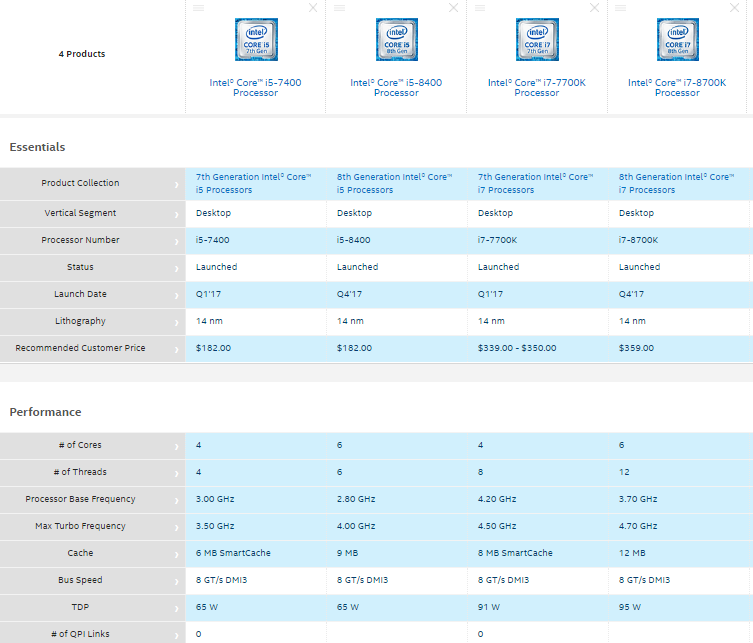Click the Core i5 8th Gen badge image
The height and width of the screenshot is (643, 753).
coord(397,39)
